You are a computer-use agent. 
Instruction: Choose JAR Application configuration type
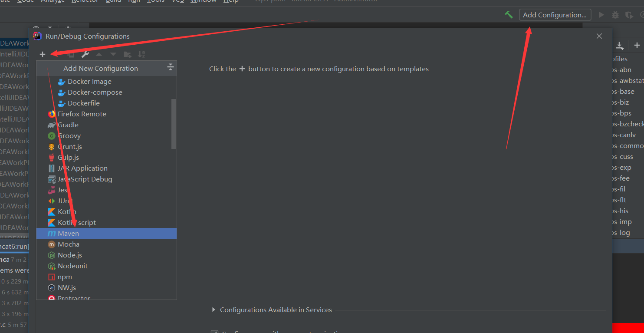pos(82,168)
